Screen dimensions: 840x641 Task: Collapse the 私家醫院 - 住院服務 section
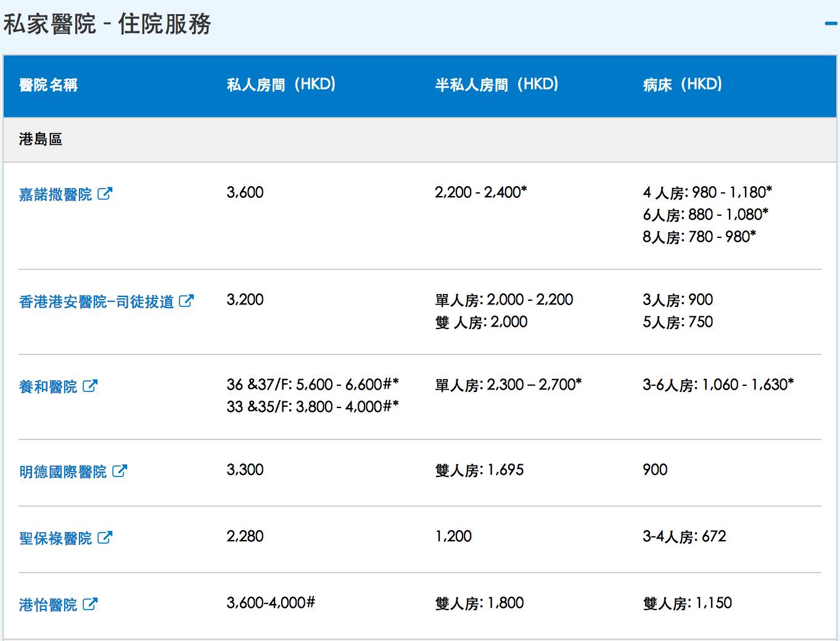point(832,24)
